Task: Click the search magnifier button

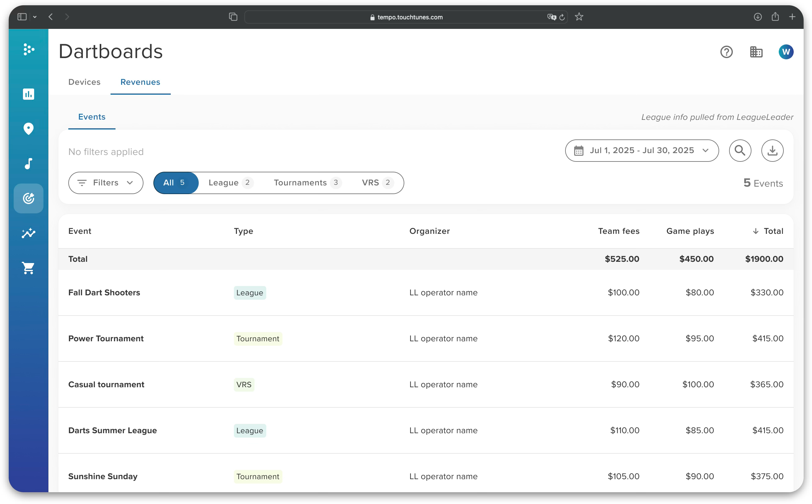Action: pos(740,151)
